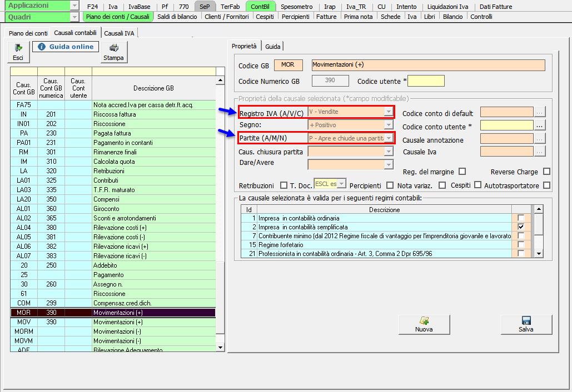Open the Dare/Avere dropdown
This screenshot has width=572, height=392.
(389, 165)
